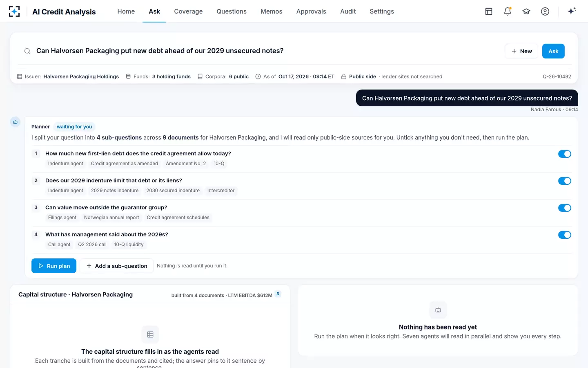
Task: Click the search magnifier icon in query bar
Action: [27, 51]
